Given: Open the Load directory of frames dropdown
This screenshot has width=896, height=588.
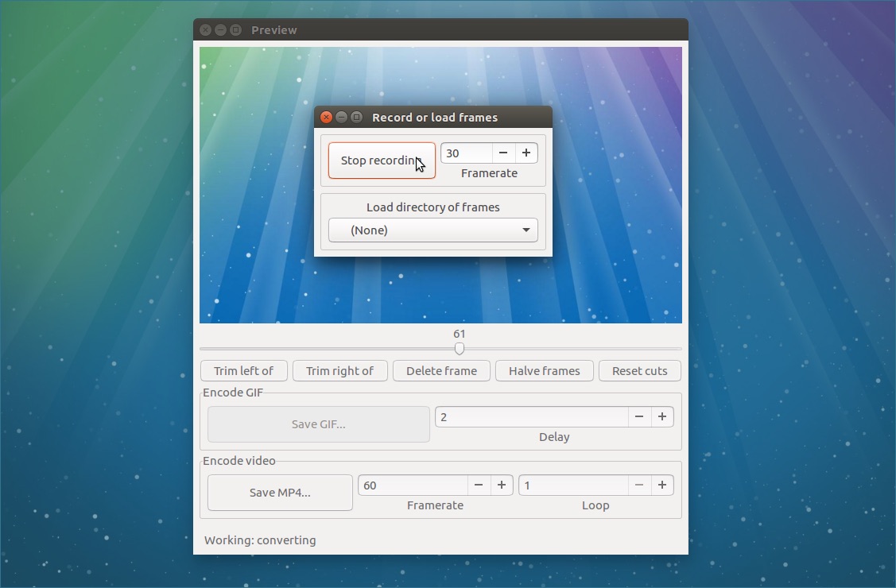Looking at the screenshot, I should [x=525, y=230].
